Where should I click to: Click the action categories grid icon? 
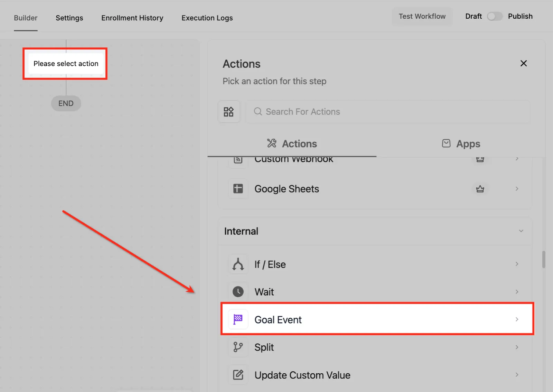[x=229, y=112]
